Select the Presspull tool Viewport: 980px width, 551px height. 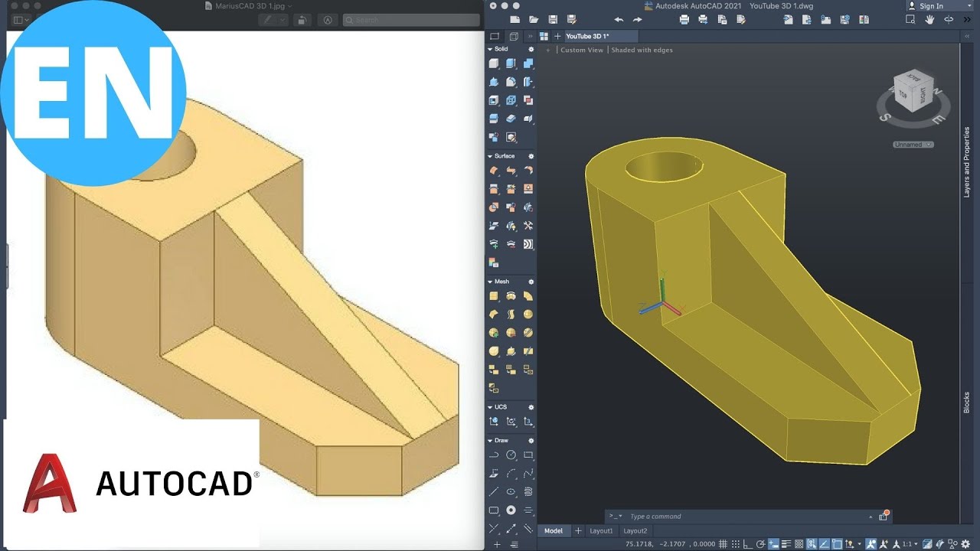(493, 81)
